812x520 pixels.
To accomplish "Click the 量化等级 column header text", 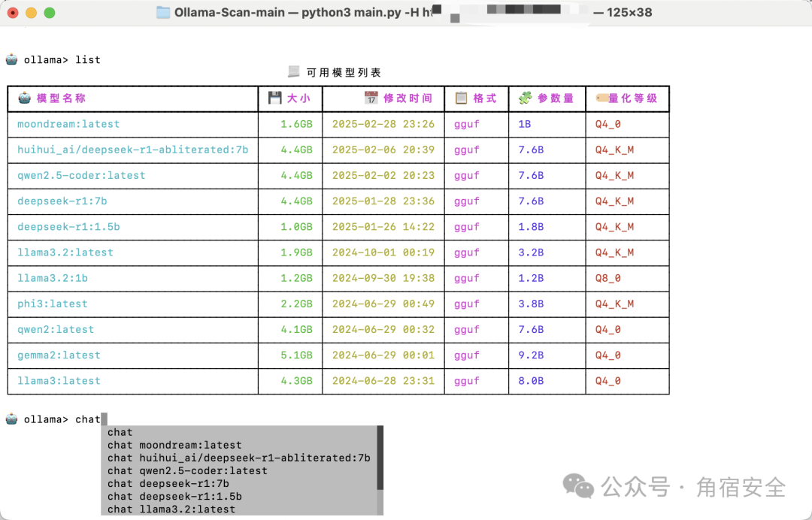I will (633, 98).
